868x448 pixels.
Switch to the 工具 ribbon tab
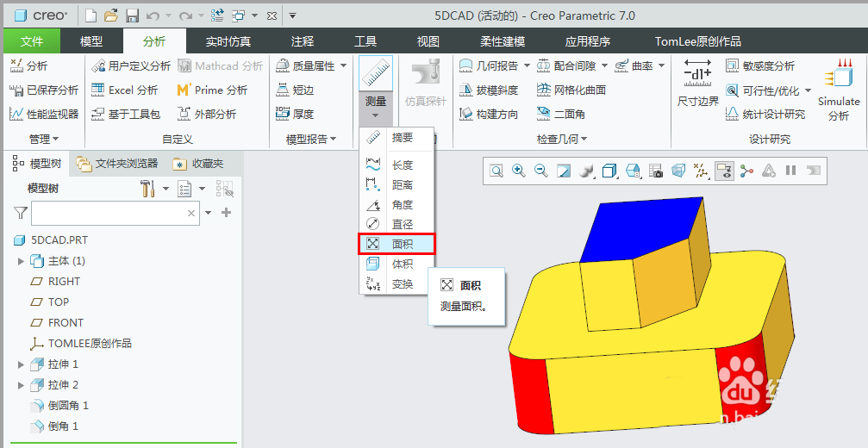coord(365,41)
